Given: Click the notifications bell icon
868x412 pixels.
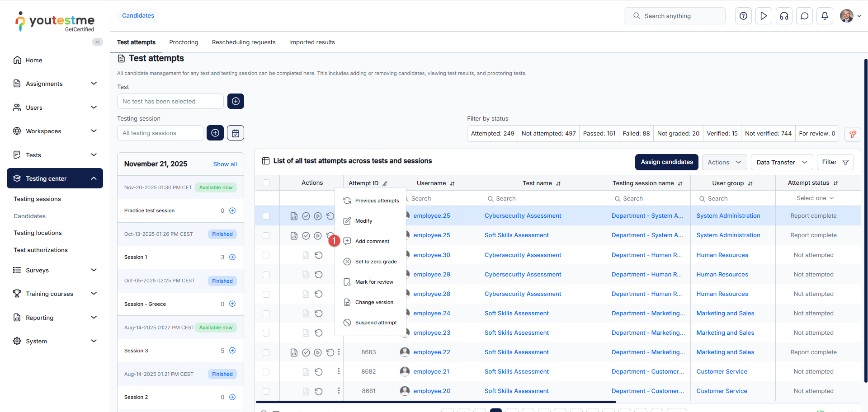Looking at the screenshot, I should 825,16.
